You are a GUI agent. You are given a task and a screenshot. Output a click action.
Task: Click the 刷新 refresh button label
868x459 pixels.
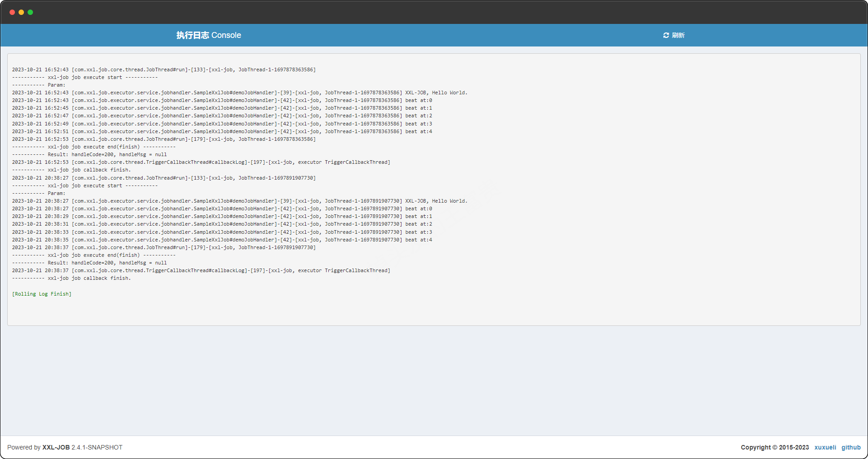click(x=678, y=35)
